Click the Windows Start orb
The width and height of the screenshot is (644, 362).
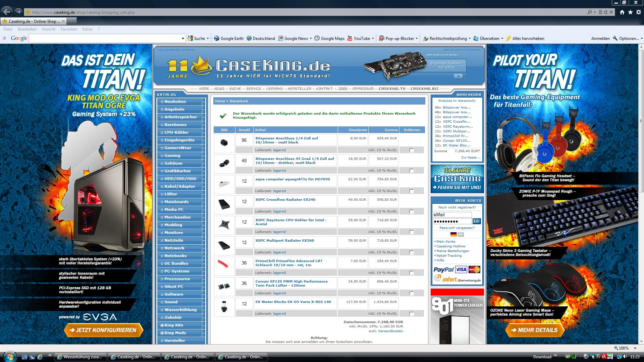[x=9, y=356]
